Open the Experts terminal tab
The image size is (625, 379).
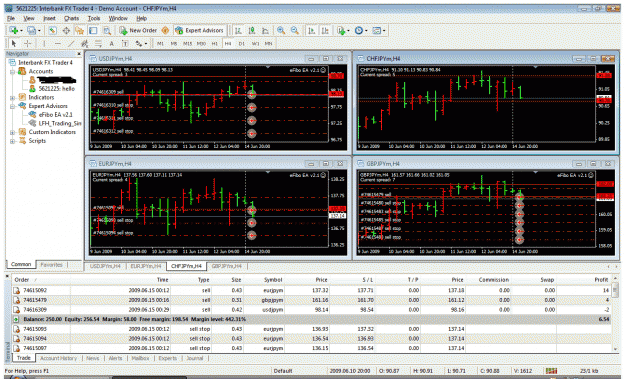(167, 358)
